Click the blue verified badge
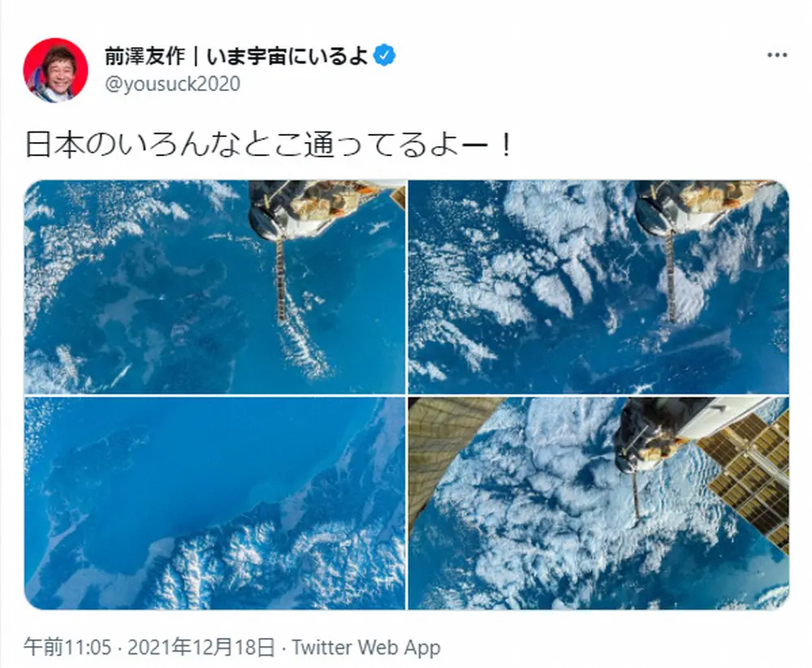 (384, 55)
